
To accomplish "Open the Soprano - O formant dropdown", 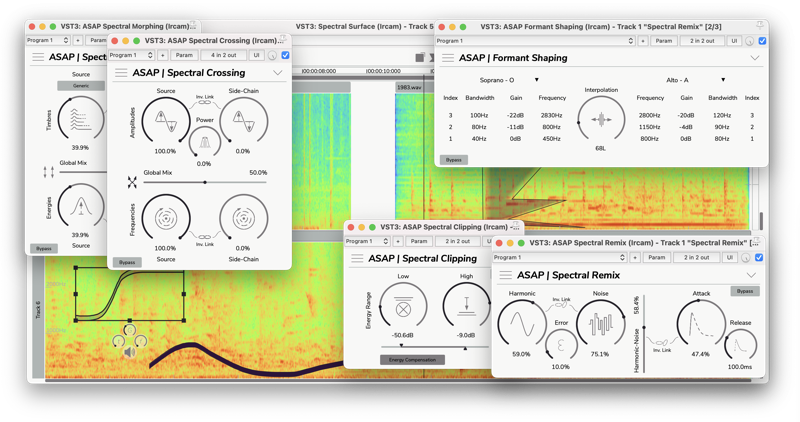I will [x=536, y=80].
